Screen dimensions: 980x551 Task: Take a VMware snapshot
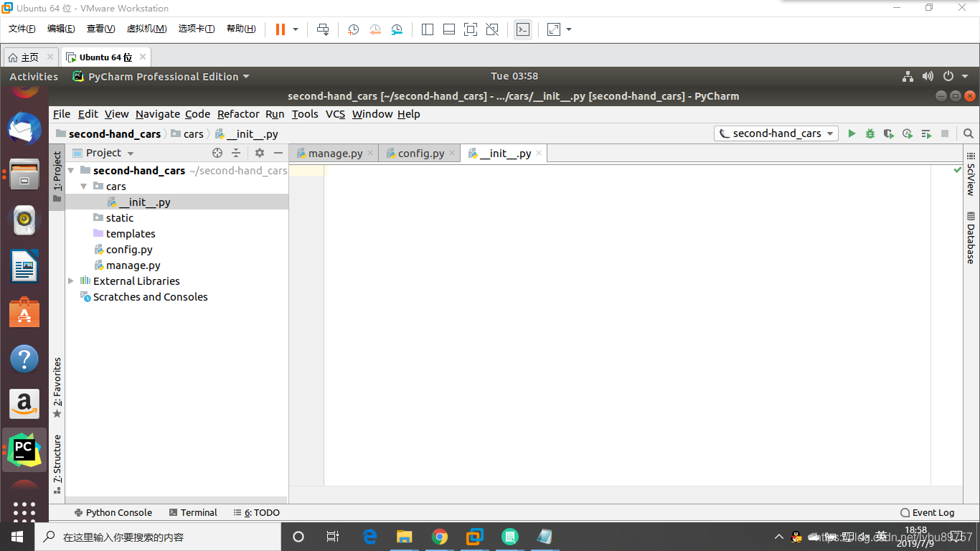point(354,29)
